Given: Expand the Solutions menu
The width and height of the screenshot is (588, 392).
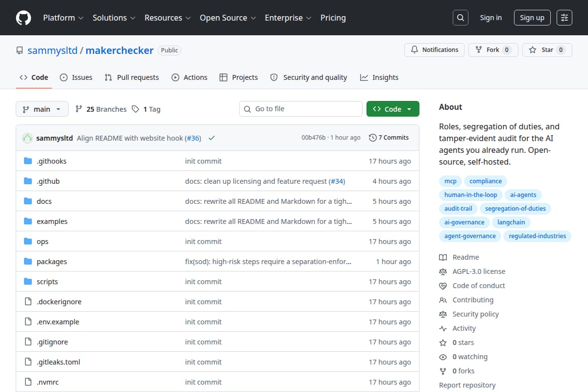Looking at the screenshot, I should 114,18.
